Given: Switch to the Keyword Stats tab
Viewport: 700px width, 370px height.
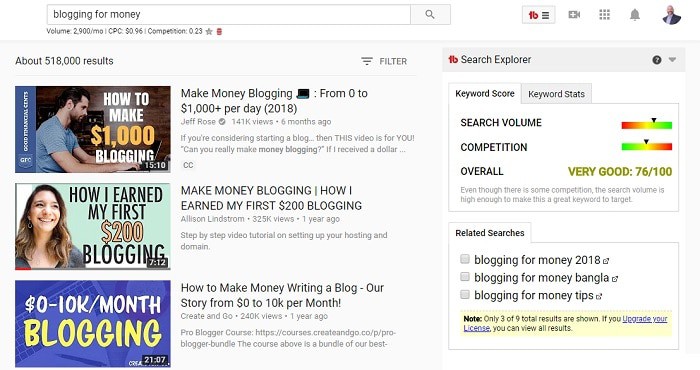Looking at the screenshot, I should click(556, 94).
